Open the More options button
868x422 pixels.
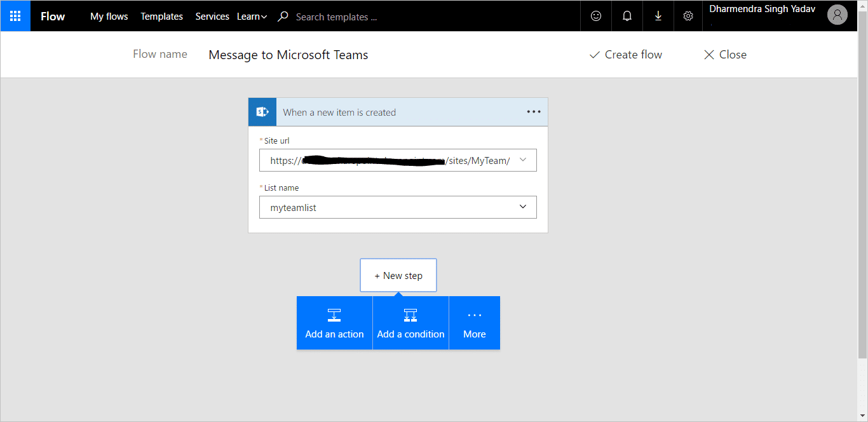(x=475, y=323)
